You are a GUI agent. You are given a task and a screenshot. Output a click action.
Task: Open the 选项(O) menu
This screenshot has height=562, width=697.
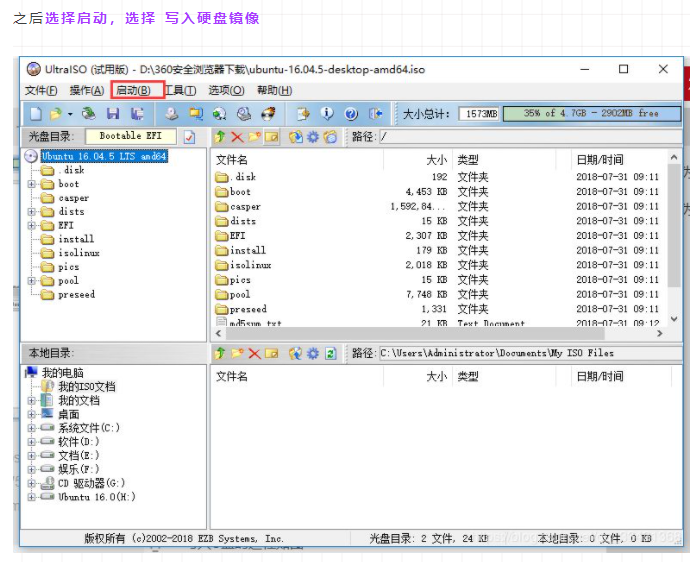pyautogui.click(x=227, y=90)
